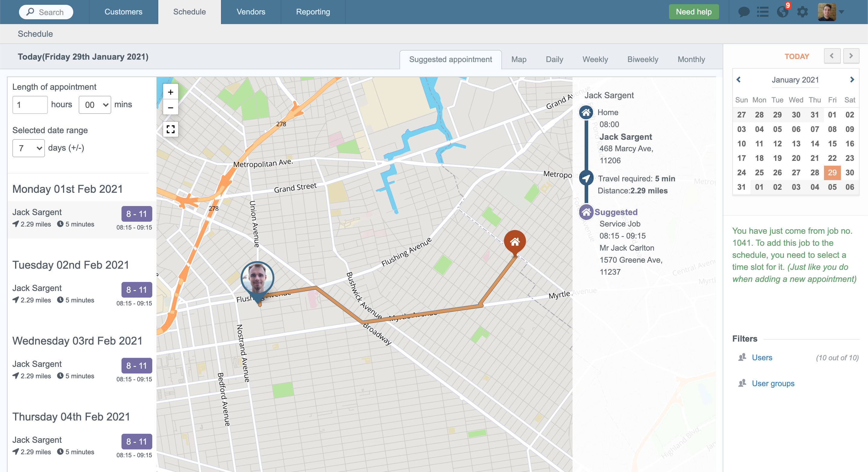Open the globe notifications icon with badge

pos(782,12)
